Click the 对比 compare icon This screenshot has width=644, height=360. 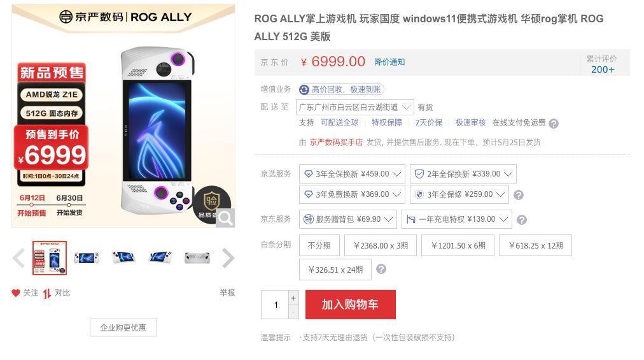coord(47,293)
